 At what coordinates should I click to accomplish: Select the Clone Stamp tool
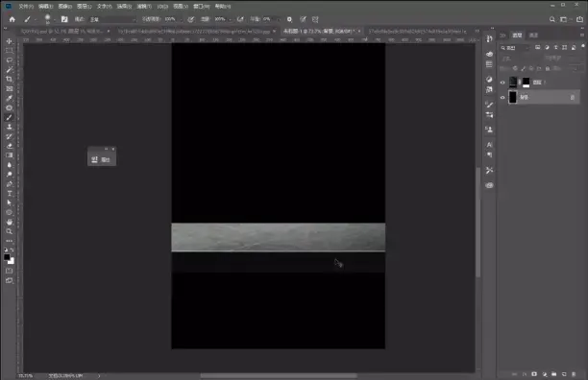point(10,127)
